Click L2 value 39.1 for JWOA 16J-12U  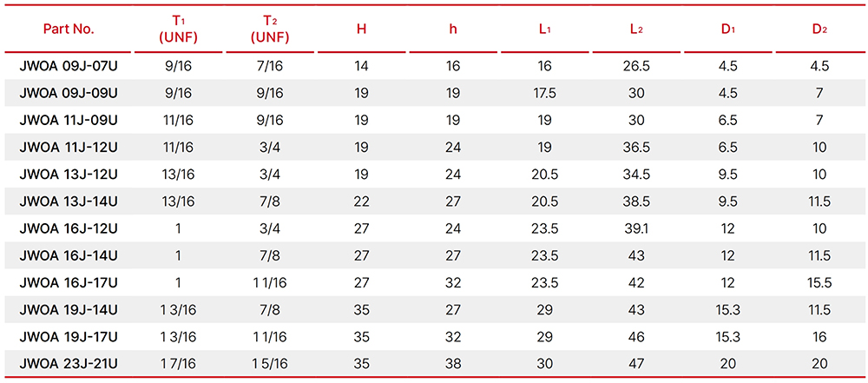point(636,229)
